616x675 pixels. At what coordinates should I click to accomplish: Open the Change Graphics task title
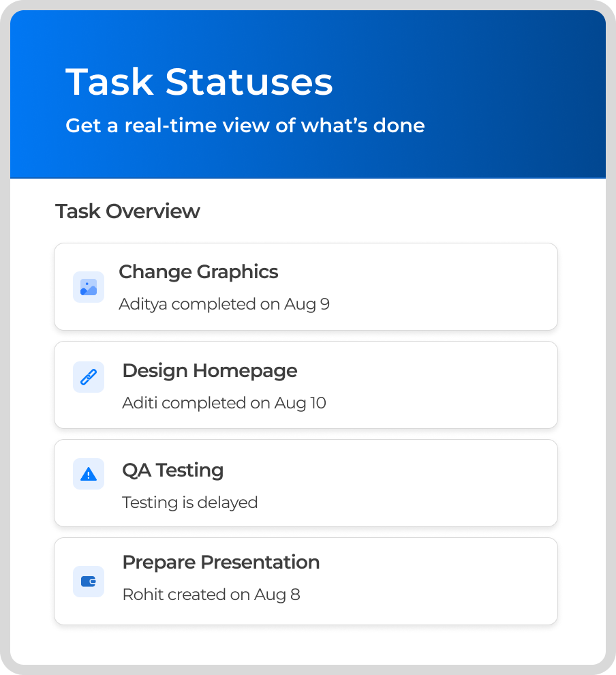click(198, 272)
